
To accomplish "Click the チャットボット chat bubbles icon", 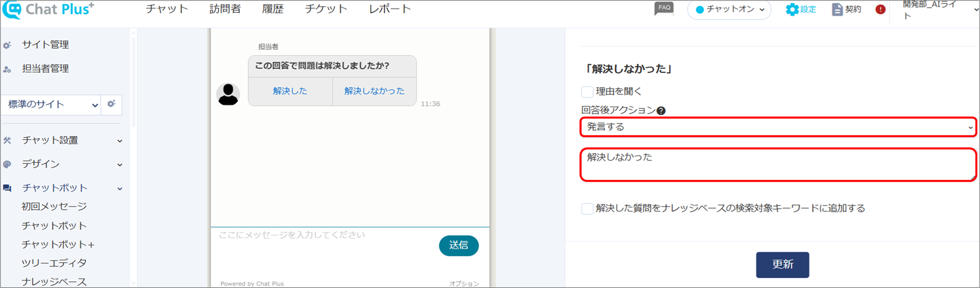I will [x=7, y=188].
